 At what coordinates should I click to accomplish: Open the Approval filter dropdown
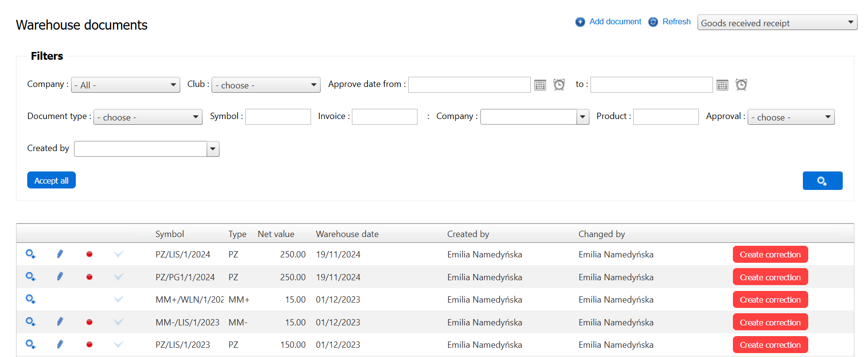791,117
